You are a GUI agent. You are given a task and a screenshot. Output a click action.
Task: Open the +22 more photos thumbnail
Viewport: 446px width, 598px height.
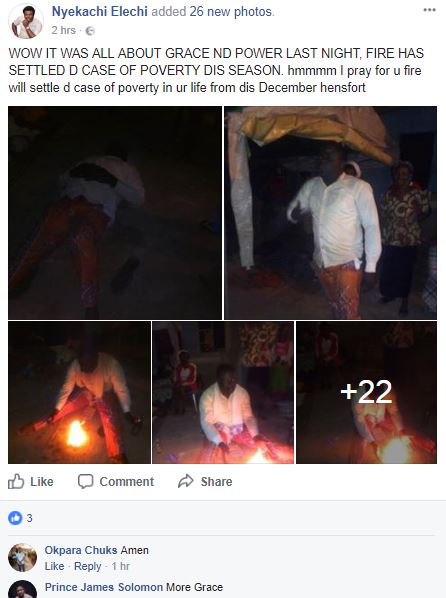366,392
